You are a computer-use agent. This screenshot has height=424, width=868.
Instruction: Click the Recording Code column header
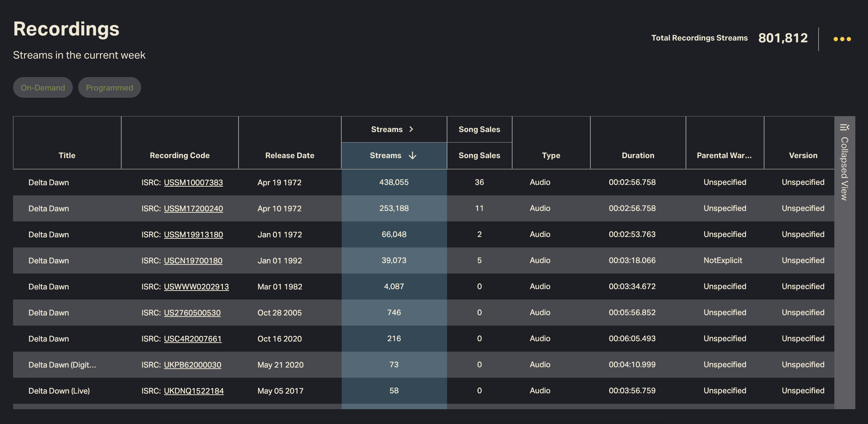(x=180, y=155)
